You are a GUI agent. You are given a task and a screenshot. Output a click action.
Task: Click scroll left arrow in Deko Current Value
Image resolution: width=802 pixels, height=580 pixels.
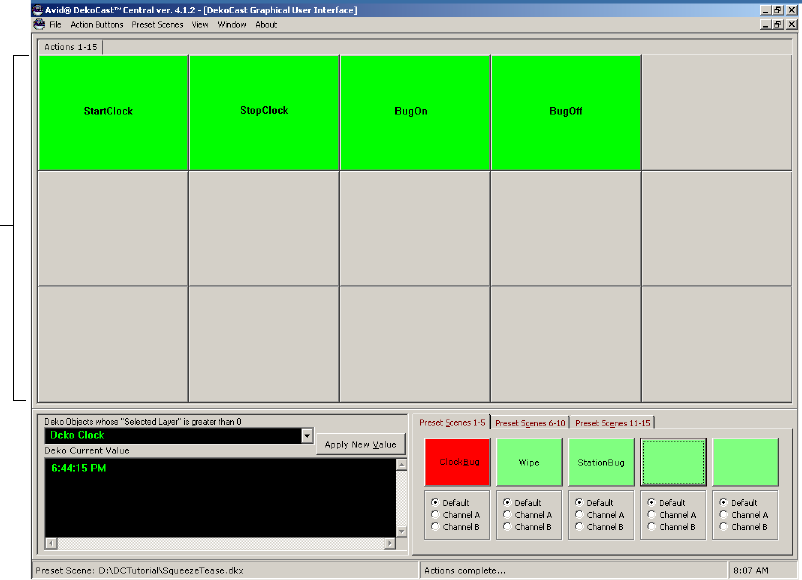coord(51,543)
